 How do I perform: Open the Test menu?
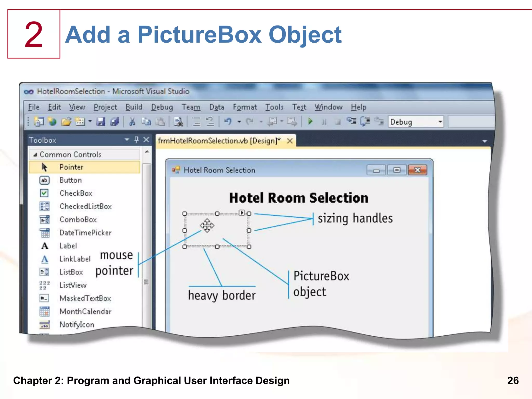pos(299,107)
